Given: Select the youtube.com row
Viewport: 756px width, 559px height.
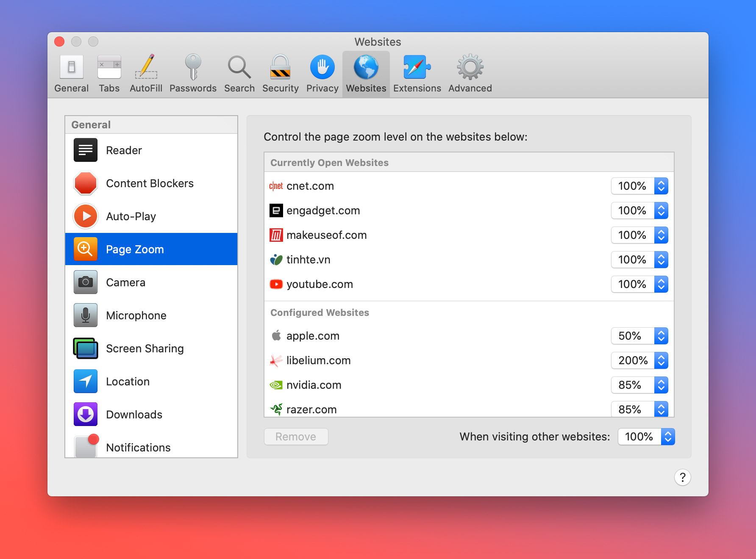Looking at the screenshot, I should click(424, 284).
